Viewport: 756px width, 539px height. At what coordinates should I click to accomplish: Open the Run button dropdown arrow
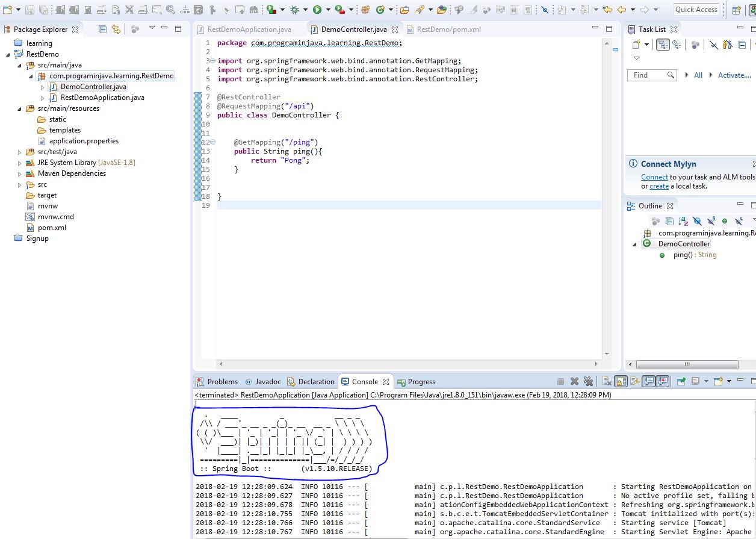pyautogui.click(x=327, y=10)
